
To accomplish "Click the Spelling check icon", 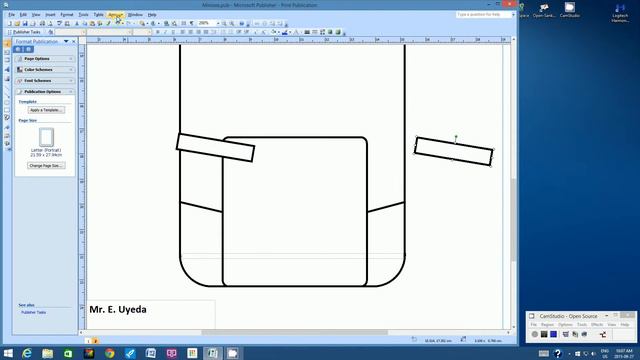I will click(59, 23).
